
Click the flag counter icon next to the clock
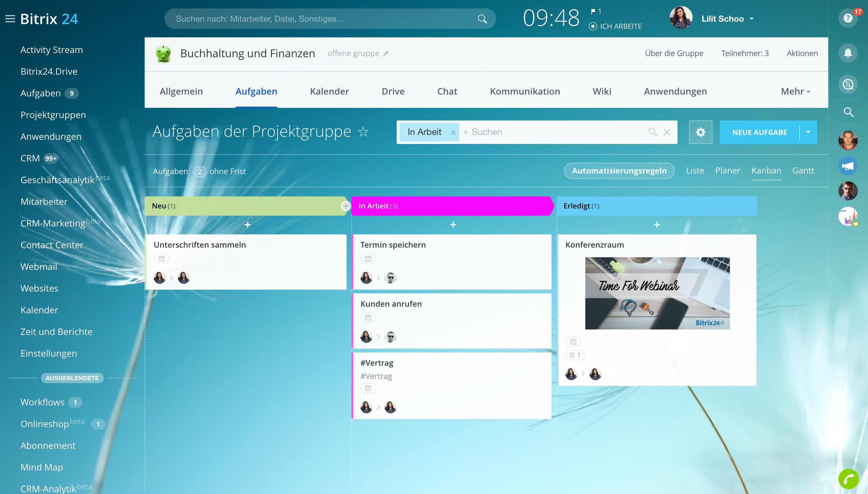coord(596,11)
